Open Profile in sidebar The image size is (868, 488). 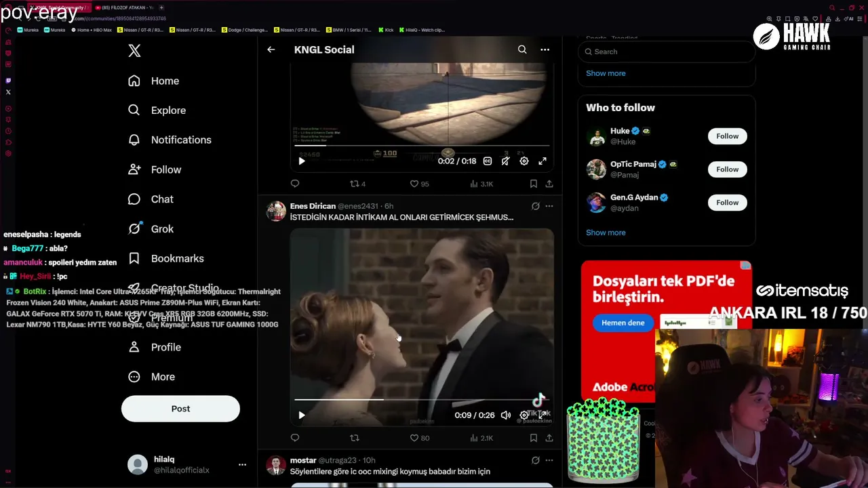(x=155, y=347)
